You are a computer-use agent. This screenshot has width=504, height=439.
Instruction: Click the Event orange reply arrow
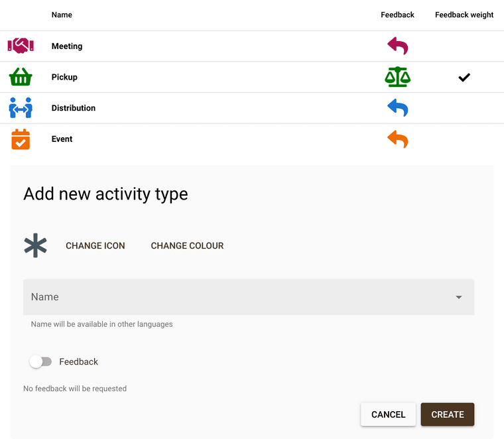(x=398, y=139)
